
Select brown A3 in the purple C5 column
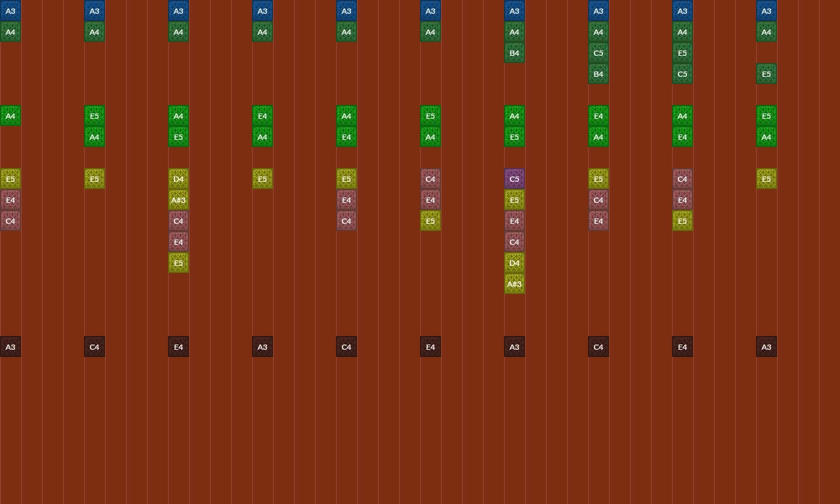514,346
